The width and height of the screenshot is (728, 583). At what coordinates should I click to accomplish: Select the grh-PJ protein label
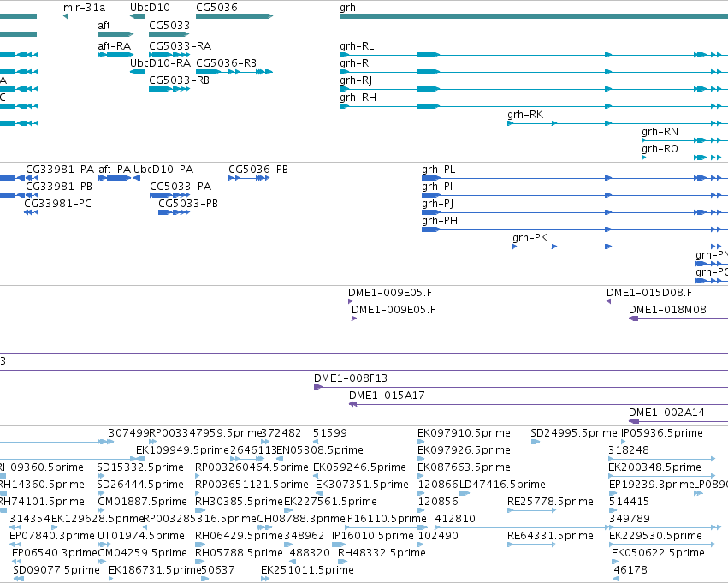pos(437,204)
